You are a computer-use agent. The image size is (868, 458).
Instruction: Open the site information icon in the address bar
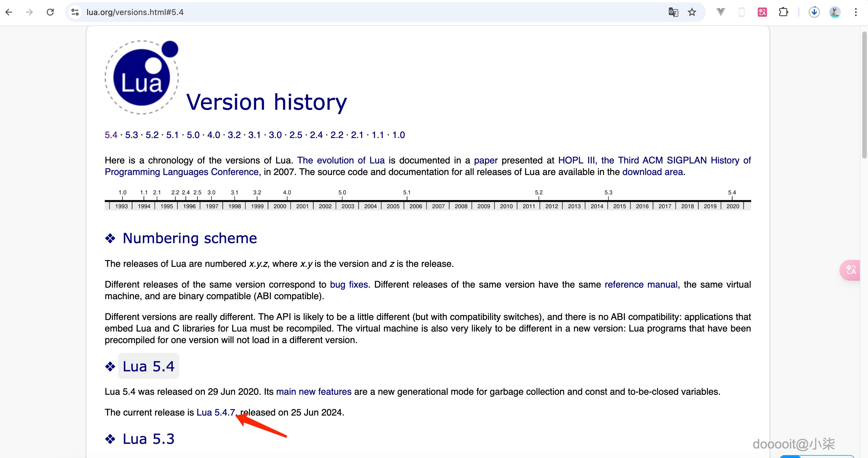coord(75,12)
